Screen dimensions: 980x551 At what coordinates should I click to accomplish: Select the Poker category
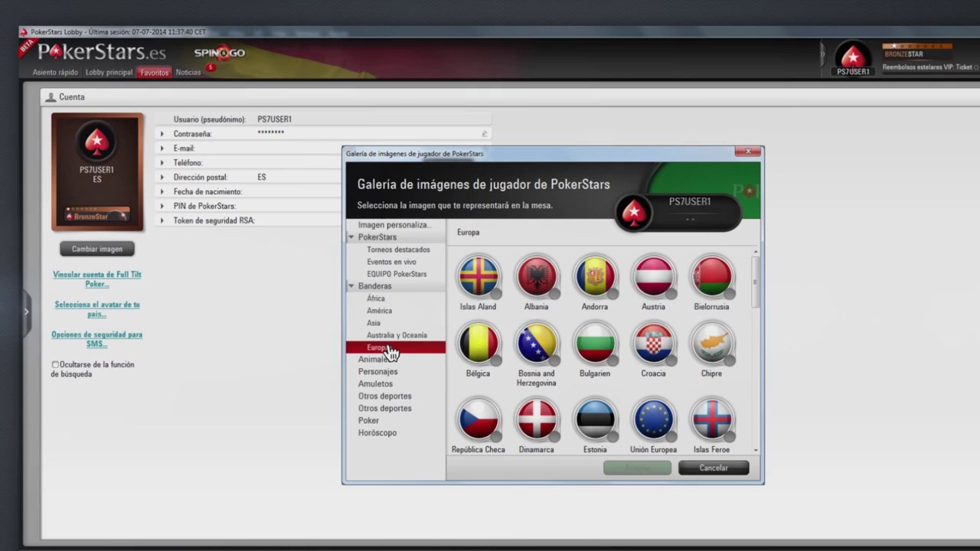[368, 421]
